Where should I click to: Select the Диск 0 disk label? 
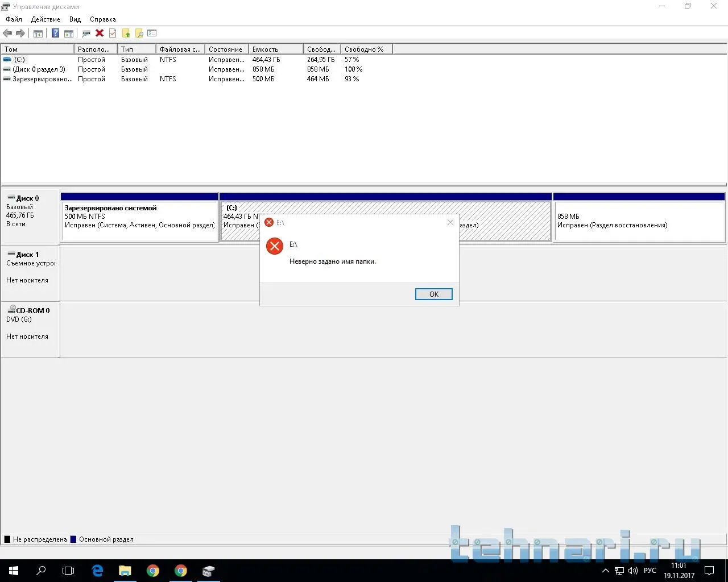tap(30, 217)
